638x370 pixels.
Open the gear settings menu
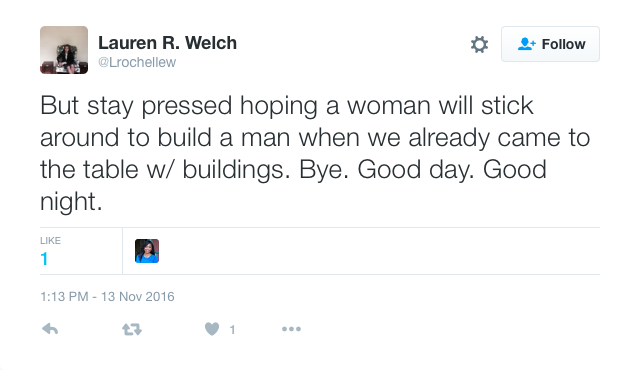click(479, 44)
